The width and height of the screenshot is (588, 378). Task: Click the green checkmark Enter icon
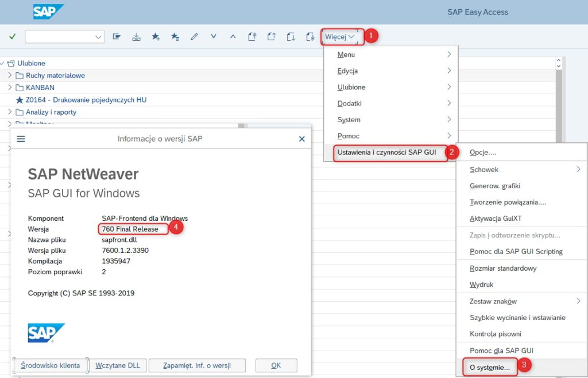pyautogui.click(x=12, y=37)
